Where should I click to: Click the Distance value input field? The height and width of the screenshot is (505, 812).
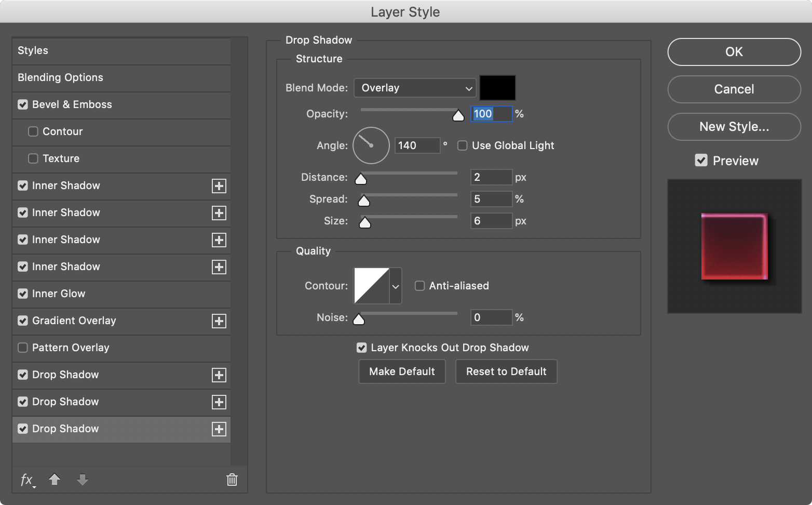coord(491,177)
